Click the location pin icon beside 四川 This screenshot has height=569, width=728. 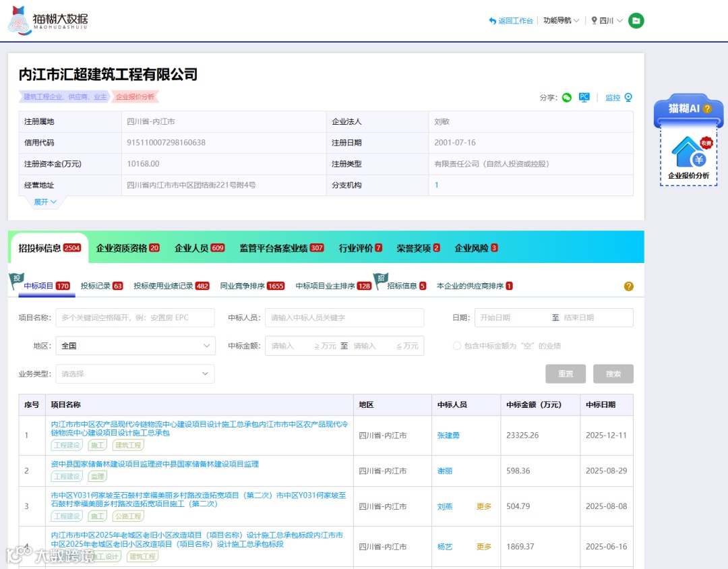coord(594,20)
